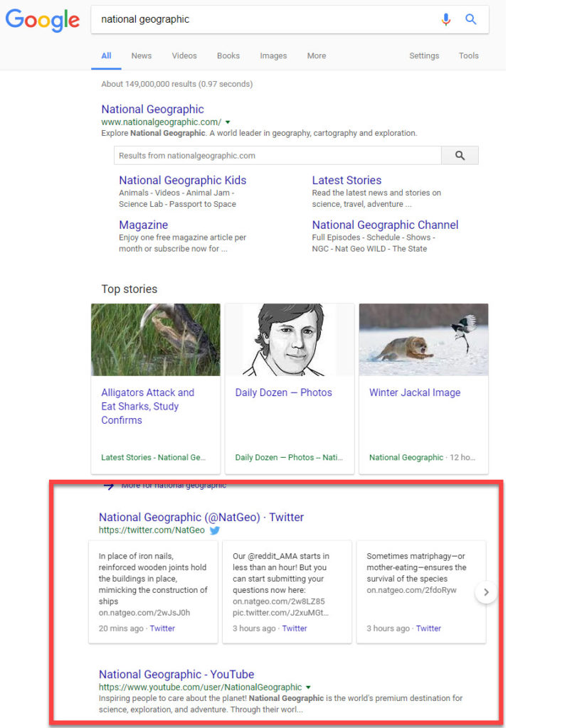
Task: Click the Google logo
Action: 42,21
